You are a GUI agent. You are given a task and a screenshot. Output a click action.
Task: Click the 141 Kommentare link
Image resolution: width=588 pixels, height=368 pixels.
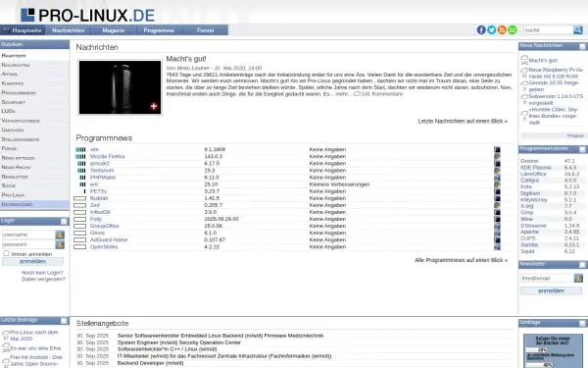pyautogui.click(x=381, y=94)
